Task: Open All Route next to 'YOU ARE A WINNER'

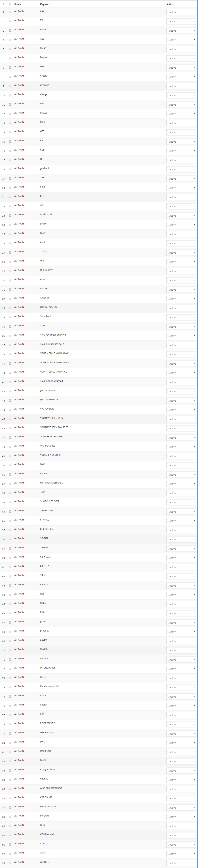Action: click(19, 455)
